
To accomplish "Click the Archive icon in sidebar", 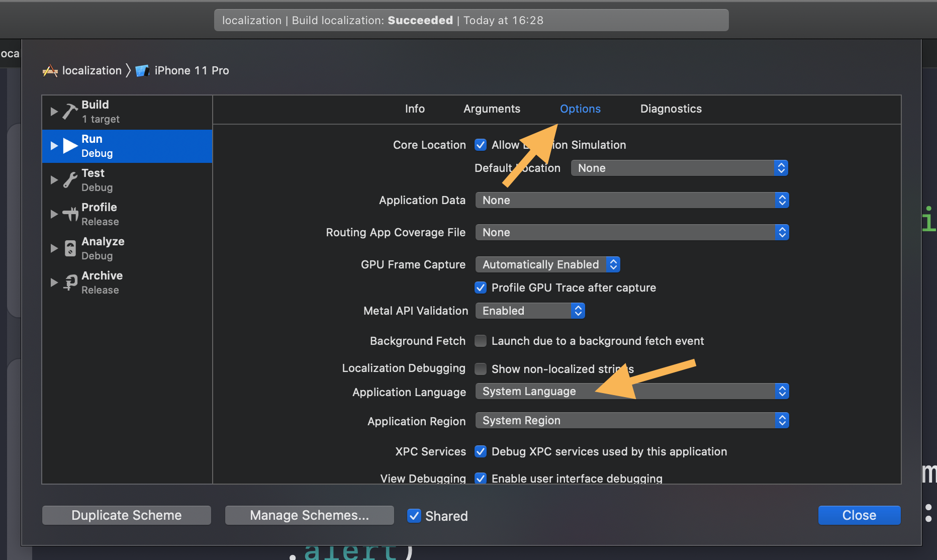I will coord(70,283).
